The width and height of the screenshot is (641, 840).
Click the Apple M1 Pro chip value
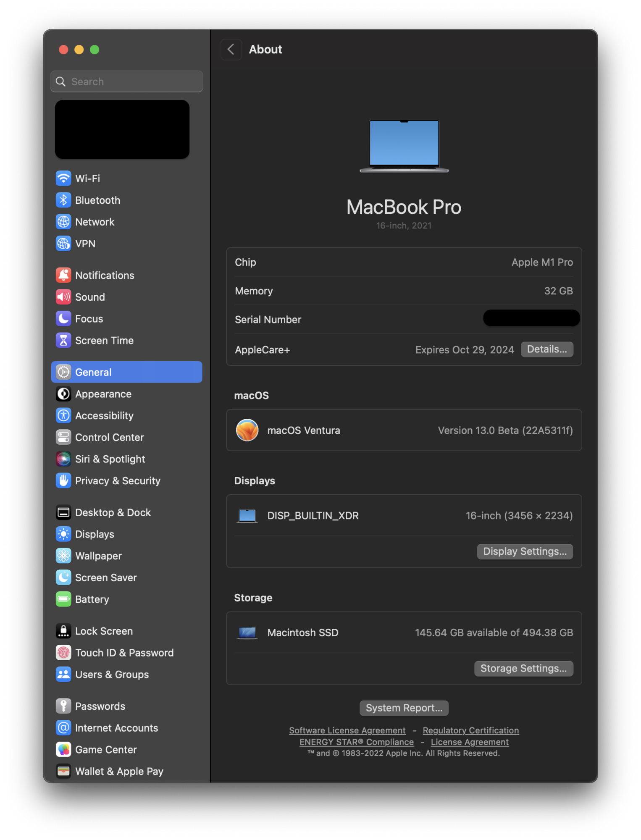(542, 262)
